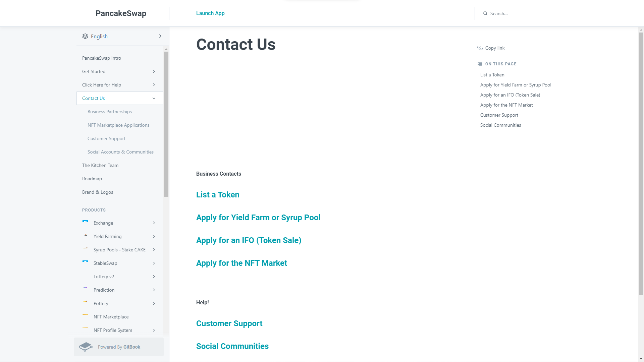Click the language layers icon
This screenshot has width=644, height=362.
(85, 36)
